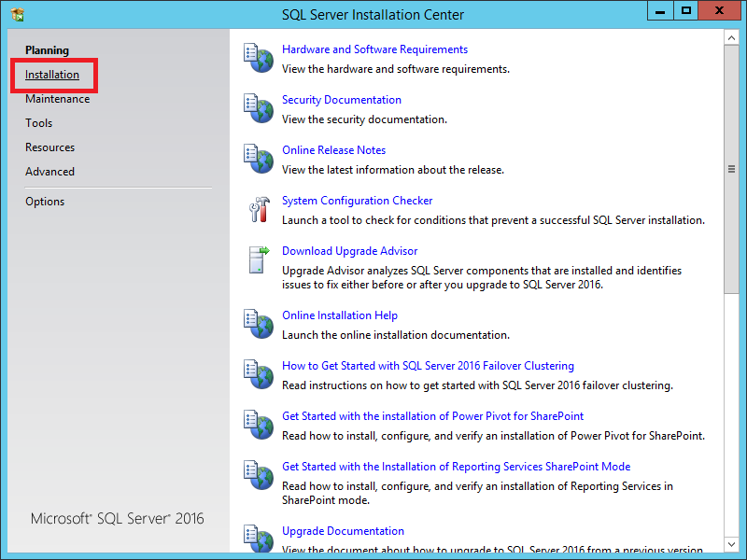Click the Security Documentation globe icon
Image resolution: width=747 pixels, height=560 pixels.
point(257,107)
